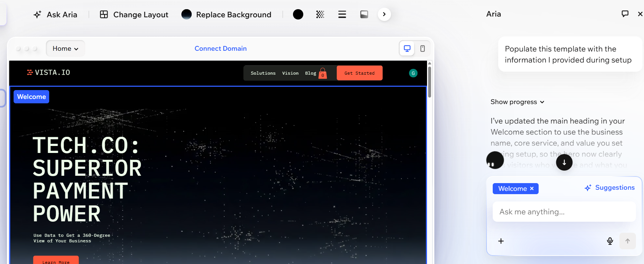Click the plus attachment icon
The width and height of the screenshot is (644, 264).
coord(501,241)
